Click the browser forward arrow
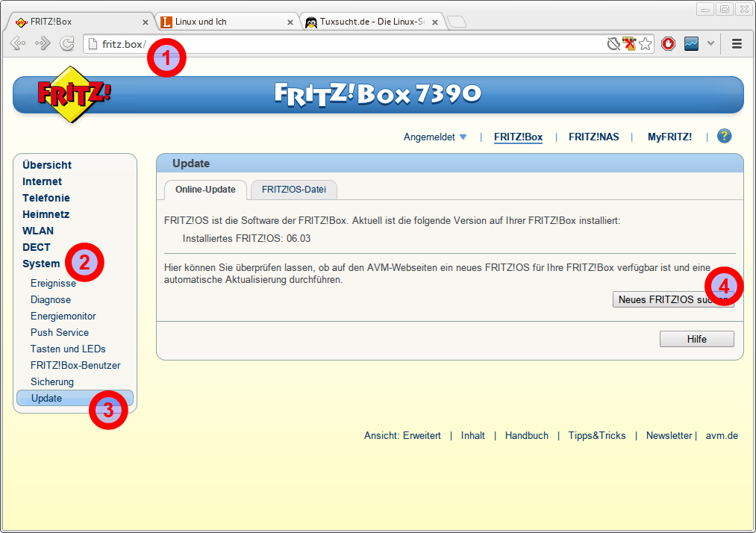Image resolution: width=756 pixels, height=533 pixels. point(43,44)
